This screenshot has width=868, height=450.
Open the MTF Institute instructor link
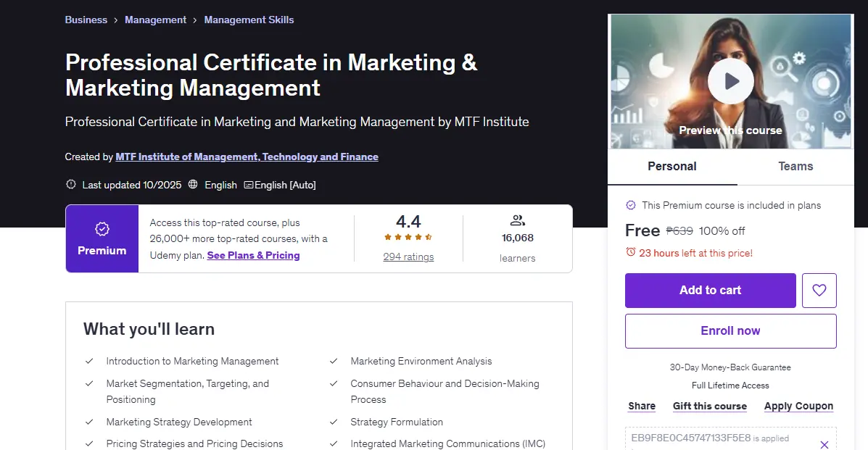[x=247, y=157]
